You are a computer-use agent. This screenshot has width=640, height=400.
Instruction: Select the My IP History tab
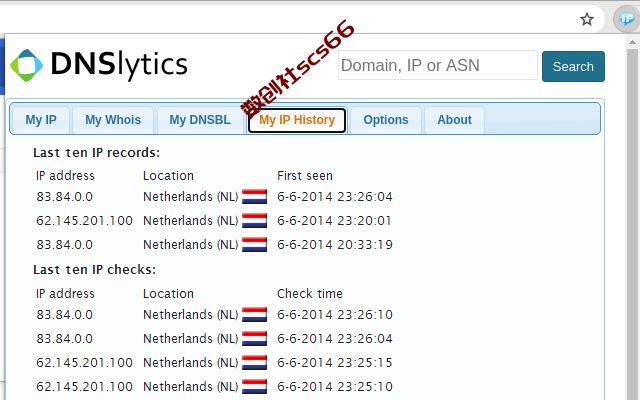(297, 120)
